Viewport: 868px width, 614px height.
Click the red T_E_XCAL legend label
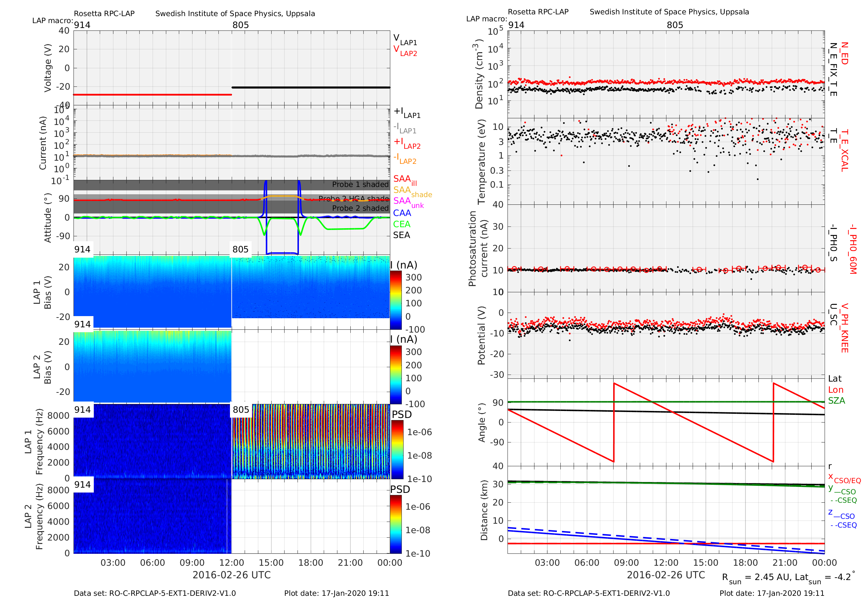(844, 150)
